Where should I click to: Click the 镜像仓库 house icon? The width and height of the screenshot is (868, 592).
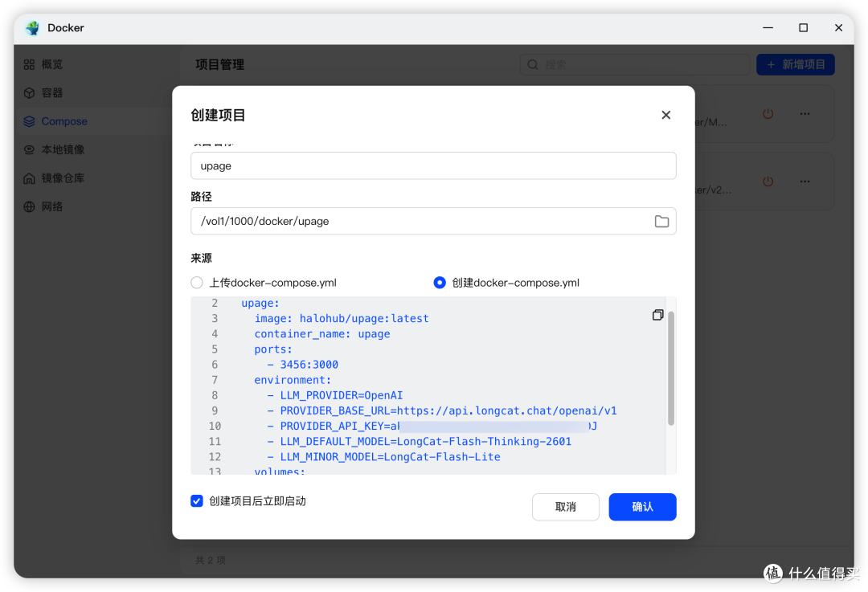[x=30, y=178]
